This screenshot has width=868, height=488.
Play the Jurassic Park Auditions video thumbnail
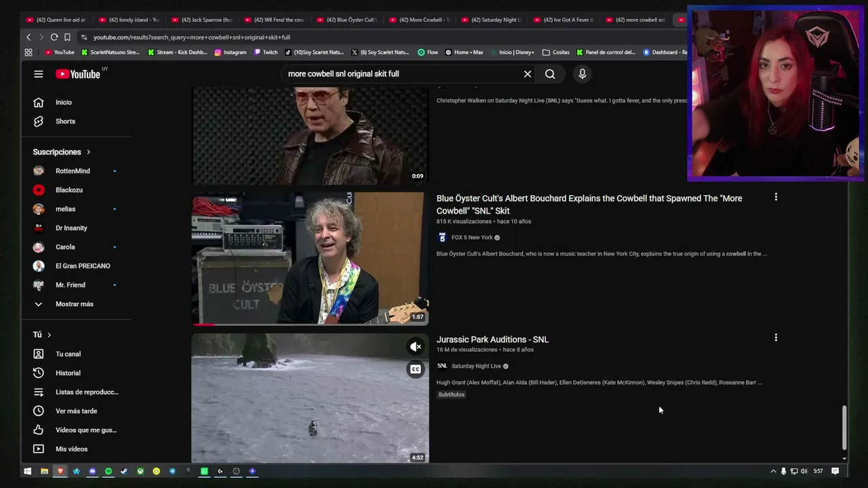[310, 398]
